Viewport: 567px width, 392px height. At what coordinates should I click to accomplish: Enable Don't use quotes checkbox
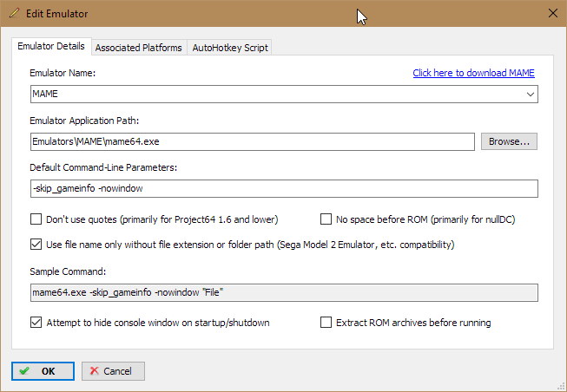click(x=36, y=219)
